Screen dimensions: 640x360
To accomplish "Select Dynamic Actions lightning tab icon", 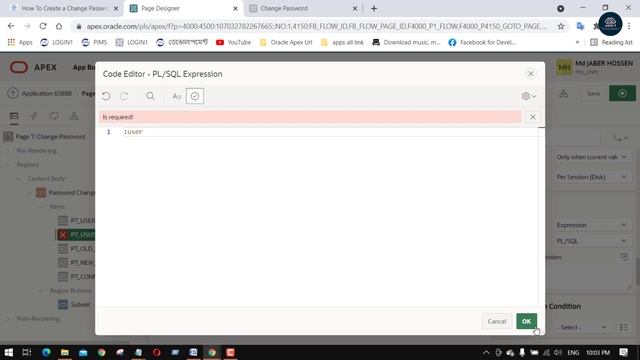I will tap(34, 116).
